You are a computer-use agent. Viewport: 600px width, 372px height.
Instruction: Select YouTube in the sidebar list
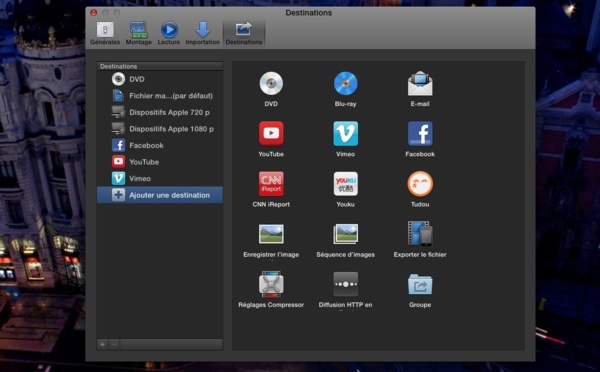pyautogui.click(x=160, y=162)
